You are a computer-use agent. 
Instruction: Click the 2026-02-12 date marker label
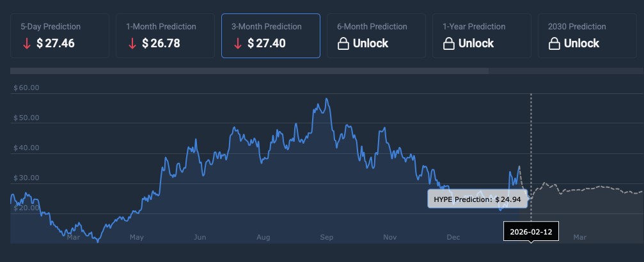531,231
